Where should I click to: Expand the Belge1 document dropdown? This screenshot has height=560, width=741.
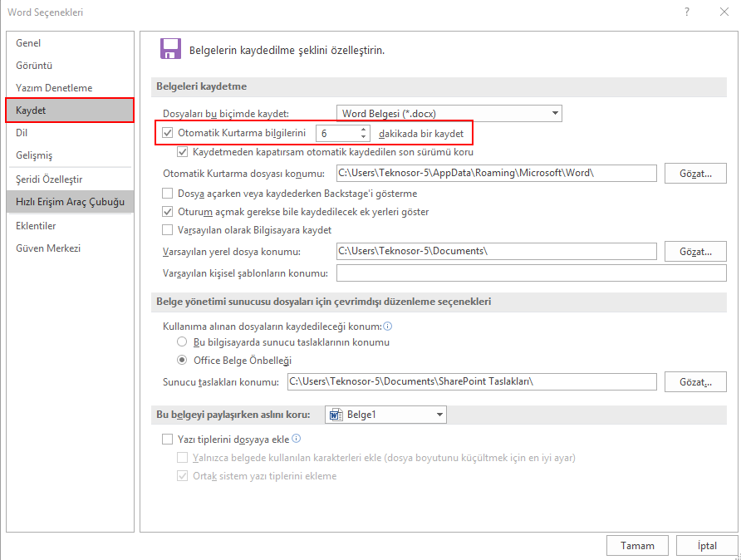point(439,415)
